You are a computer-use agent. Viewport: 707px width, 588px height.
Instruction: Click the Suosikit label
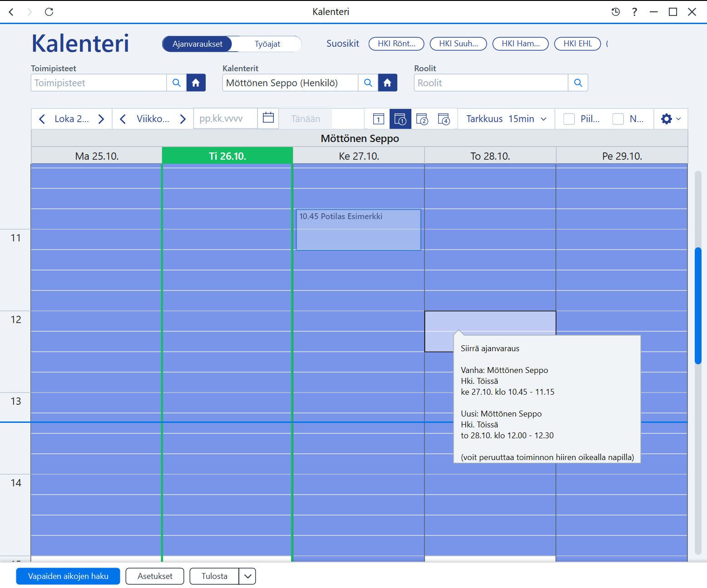343,44
